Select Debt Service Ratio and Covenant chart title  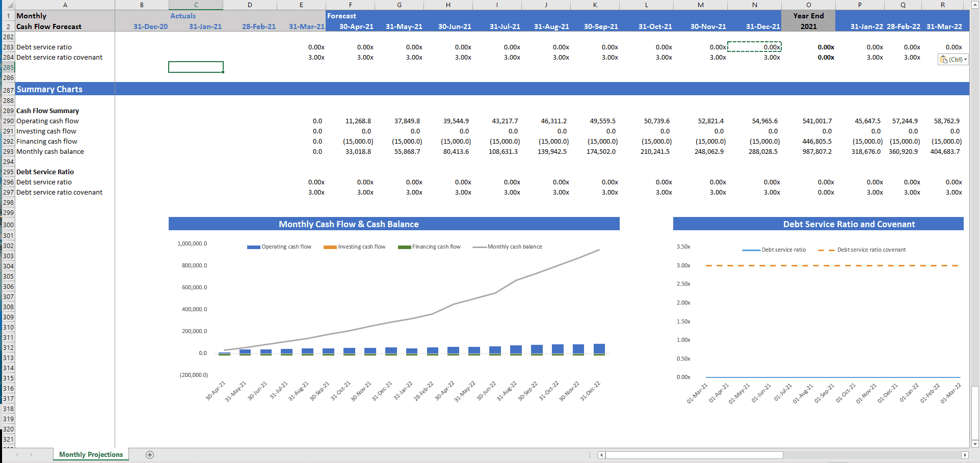point(849,224)
